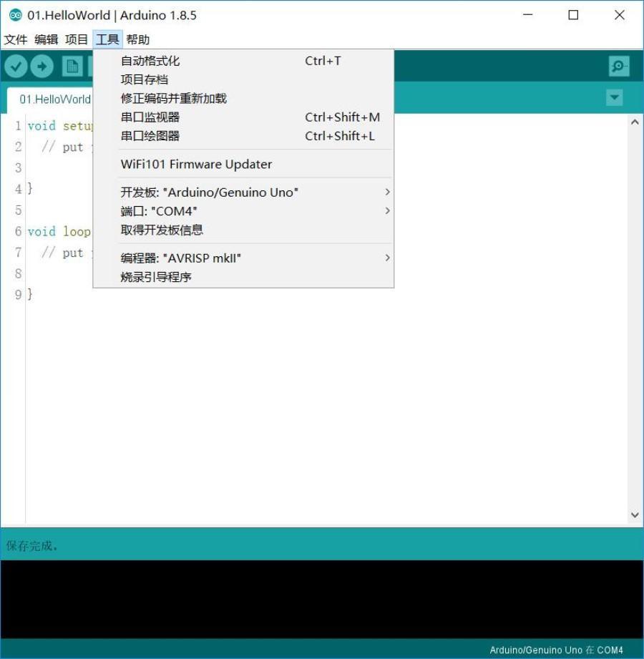Click the Upload arrow toolbar icon
This screenshot has width=644, height=659.
pyautogui.click(x=42, y=66)
